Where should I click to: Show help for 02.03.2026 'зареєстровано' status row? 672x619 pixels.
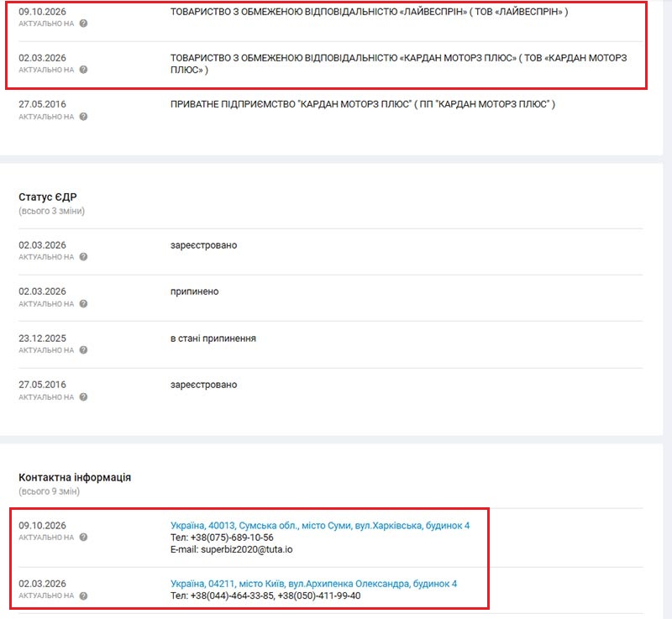[x=83, y=257]
